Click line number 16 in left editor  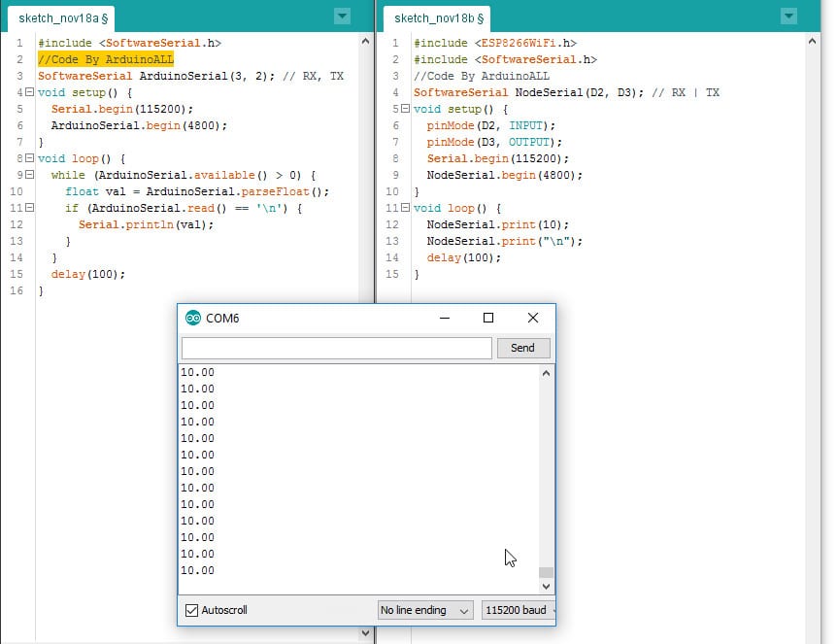17,290
